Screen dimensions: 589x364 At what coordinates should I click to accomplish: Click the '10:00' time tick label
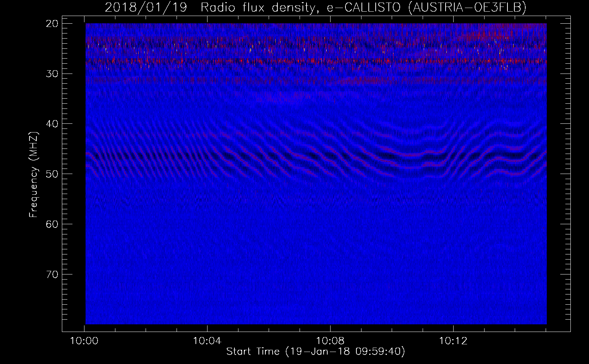tap(84, 341)
